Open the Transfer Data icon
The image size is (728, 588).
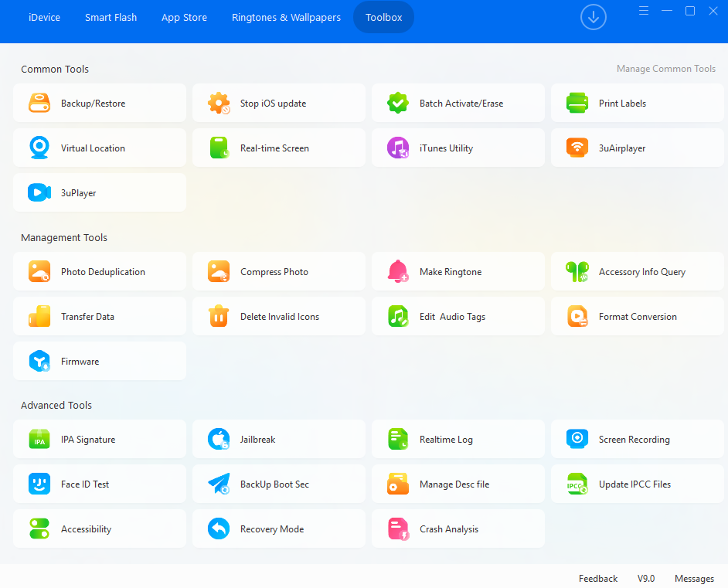[39, 317]
